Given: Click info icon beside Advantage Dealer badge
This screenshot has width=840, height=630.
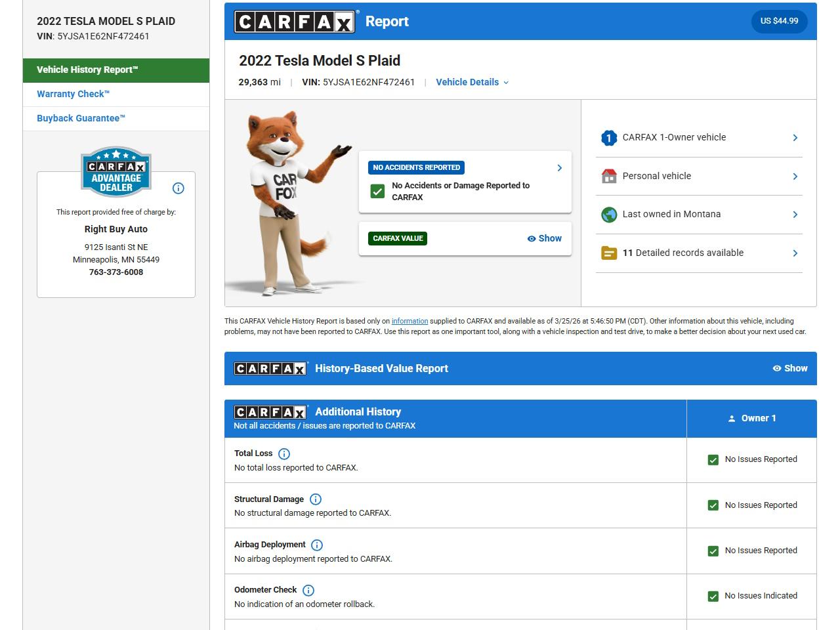Looking at the screenshot, I should (178, 188).
